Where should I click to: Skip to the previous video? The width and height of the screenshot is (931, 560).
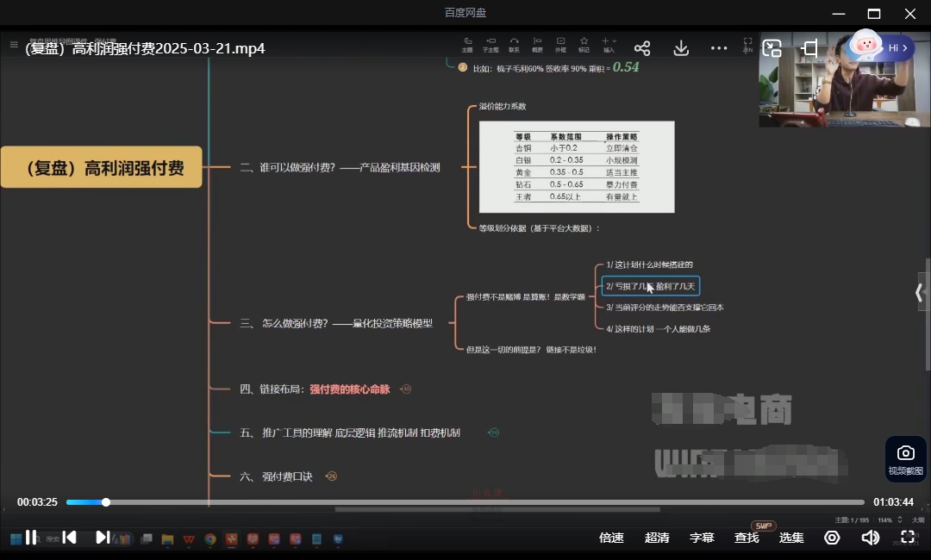pos(70,538)
